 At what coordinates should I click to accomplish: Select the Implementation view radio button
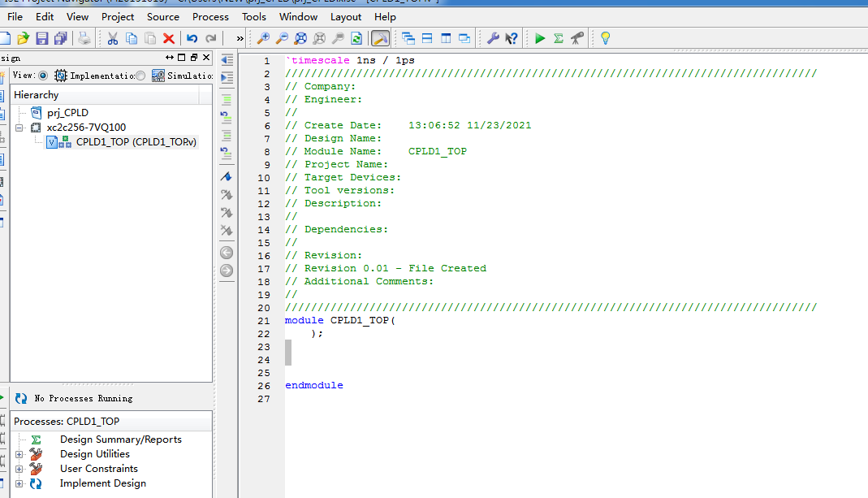[43, 75]
